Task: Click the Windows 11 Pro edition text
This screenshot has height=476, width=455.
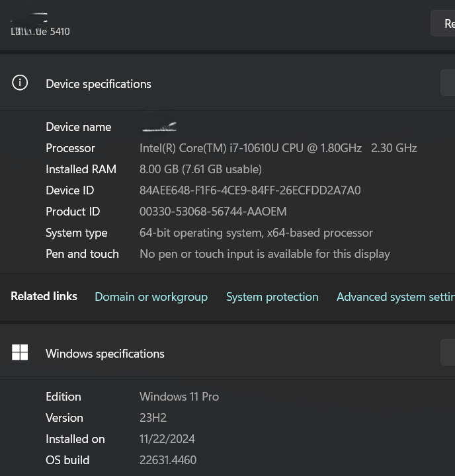Action: (x=179, y=397)
